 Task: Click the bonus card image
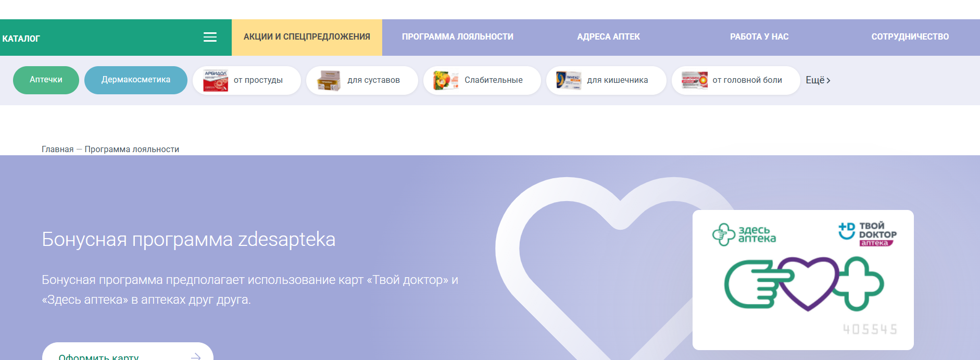[803, 280]
